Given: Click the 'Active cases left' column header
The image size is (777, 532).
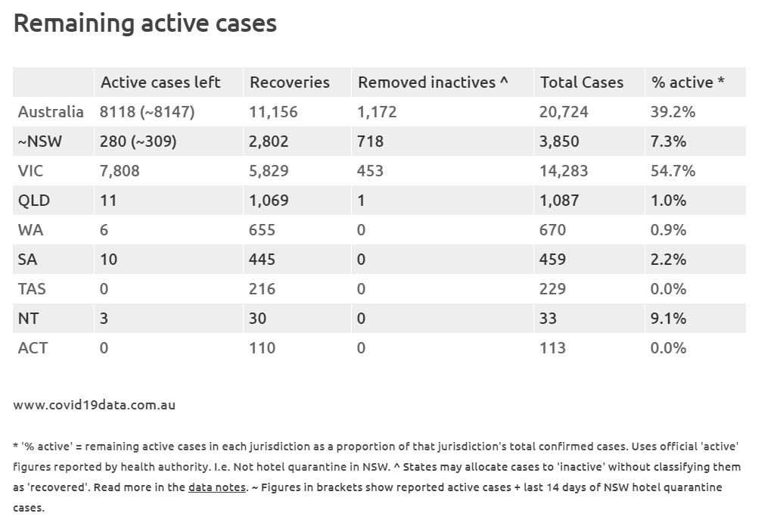Looking at the screenshot, I should point(160,82).
